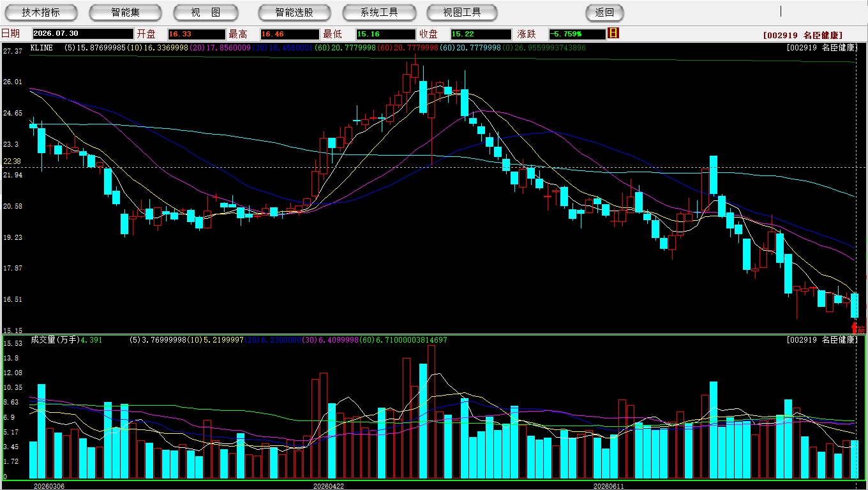Open the 技术指标 menu button

(41, 12)
